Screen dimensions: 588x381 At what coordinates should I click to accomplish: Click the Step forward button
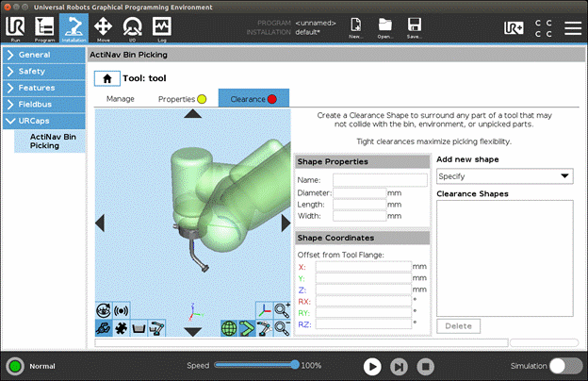(399, 366)
